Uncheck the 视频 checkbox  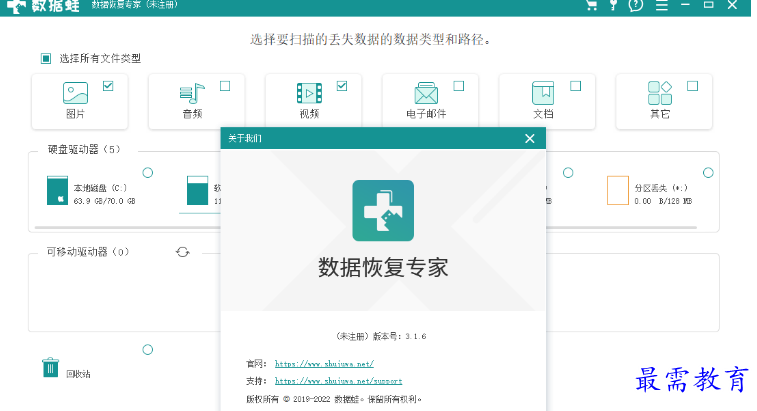click(342, 86)
